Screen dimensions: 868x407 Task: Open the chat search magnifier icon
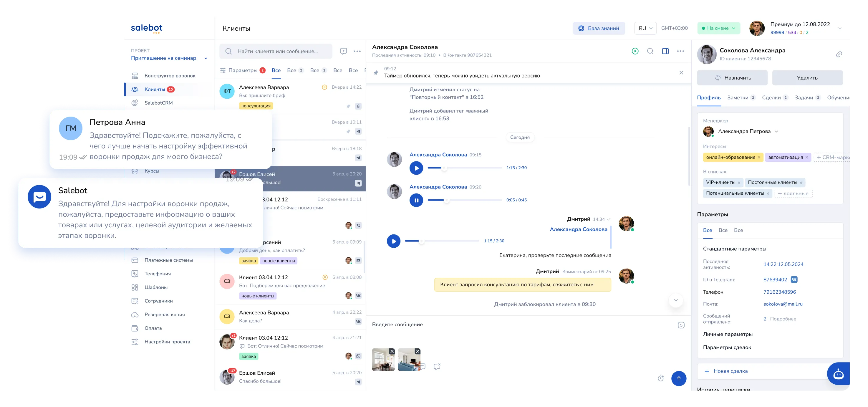(x=650, y=51)
